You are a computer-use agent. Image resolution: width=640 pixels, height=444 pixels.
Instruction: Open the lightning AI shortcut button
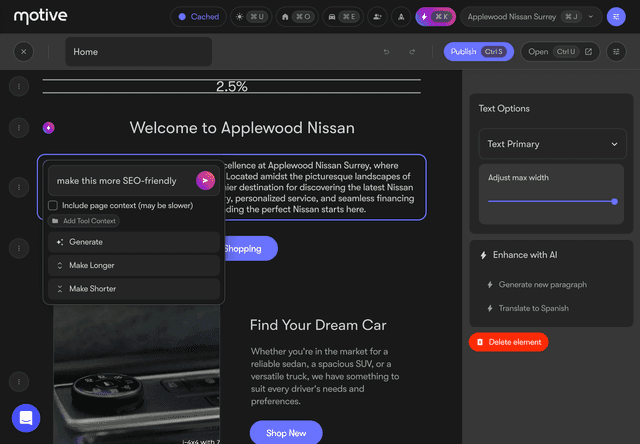[436, 17]
